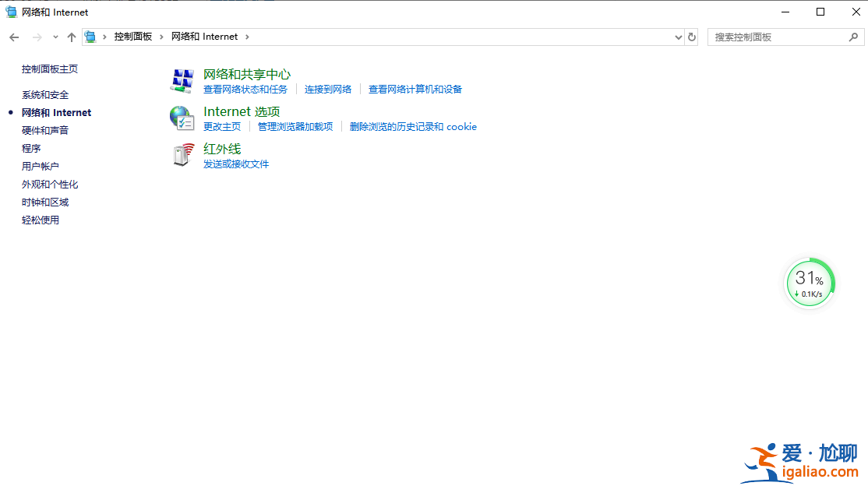Click the forward navigation arrow
Image resolution: width=868 pixels, height=493 pixels.
pyautogui.click(x=37, y=37)
